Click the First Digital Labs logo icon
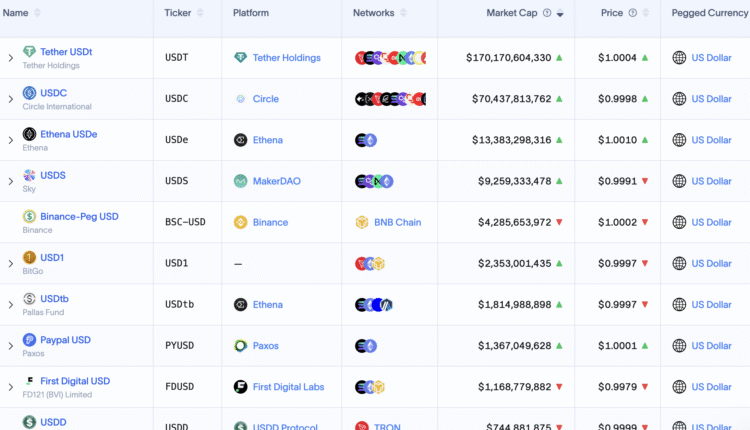The width and height of the screenshot is (750, 430). tap(240, 387)
